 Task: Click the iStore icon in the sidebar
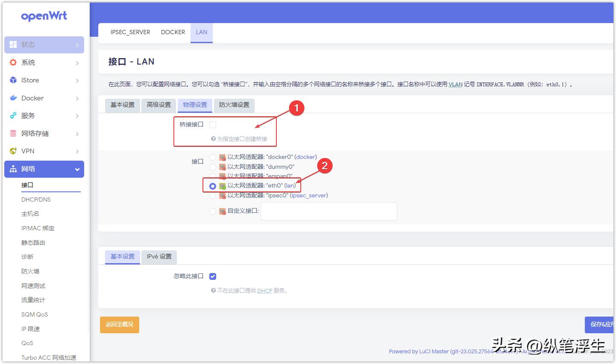[13, 80]
